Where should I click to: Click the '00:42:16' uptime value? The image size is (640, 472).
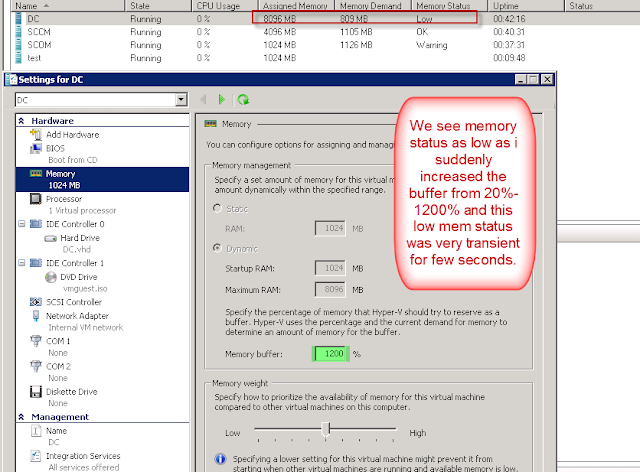pos(509,19)
